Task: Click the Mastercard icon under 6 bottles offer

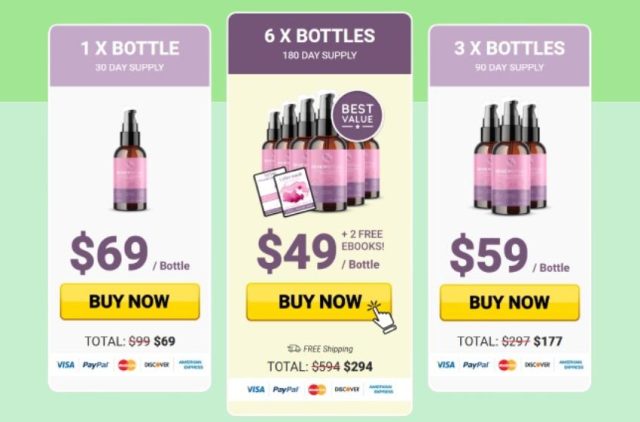Action: coord(317,389)
